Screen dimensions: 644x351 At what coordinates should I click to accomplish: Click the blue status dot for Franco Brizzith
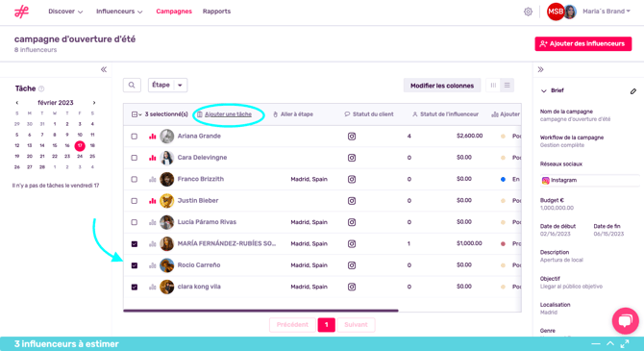[503, 179]
